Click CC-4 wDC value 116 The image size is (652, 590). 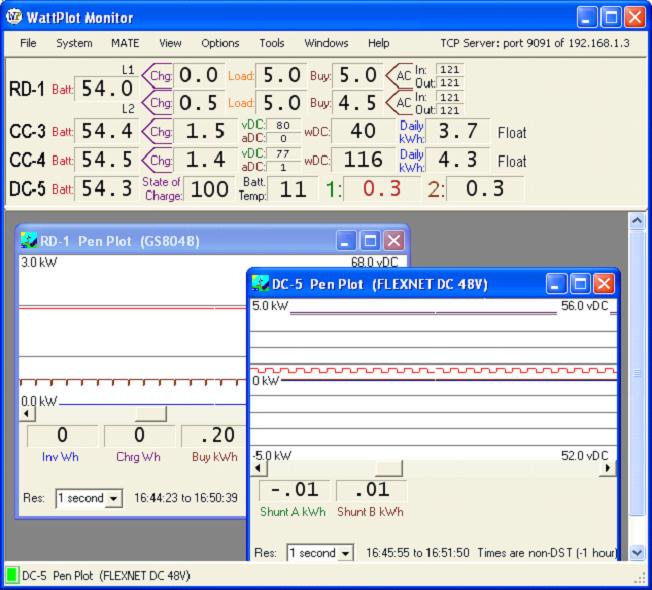363,160
